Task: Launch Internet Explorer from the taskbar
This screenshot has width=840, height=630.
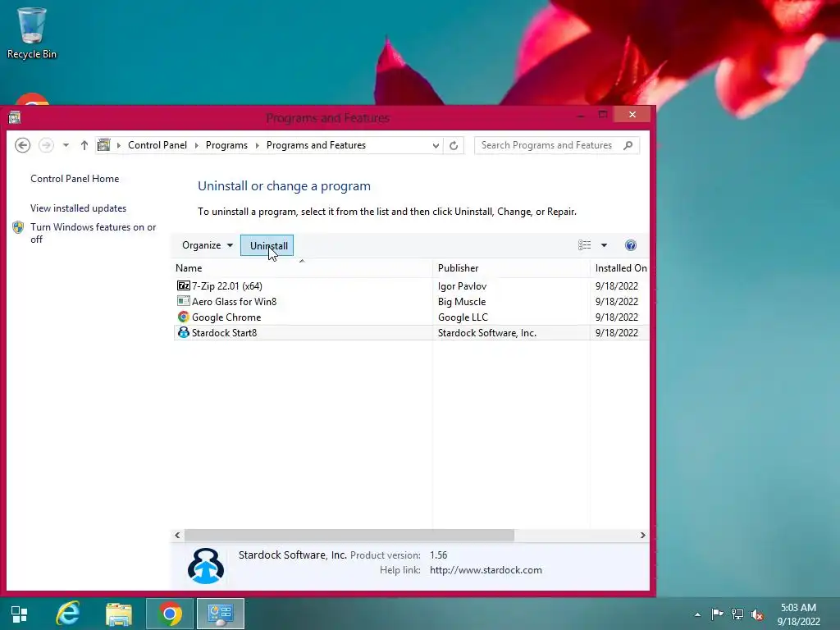Action: [x=68, y=614]
